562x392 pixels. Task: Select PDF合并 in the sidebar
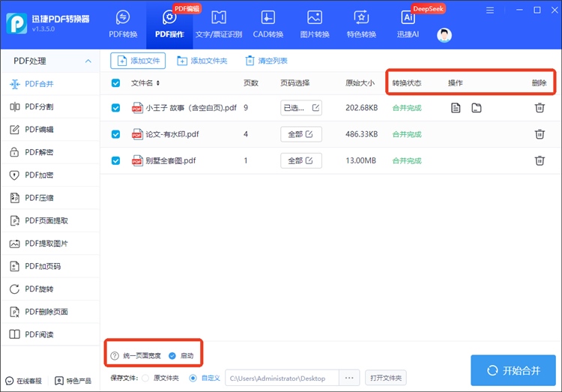(x=50, y=84)
